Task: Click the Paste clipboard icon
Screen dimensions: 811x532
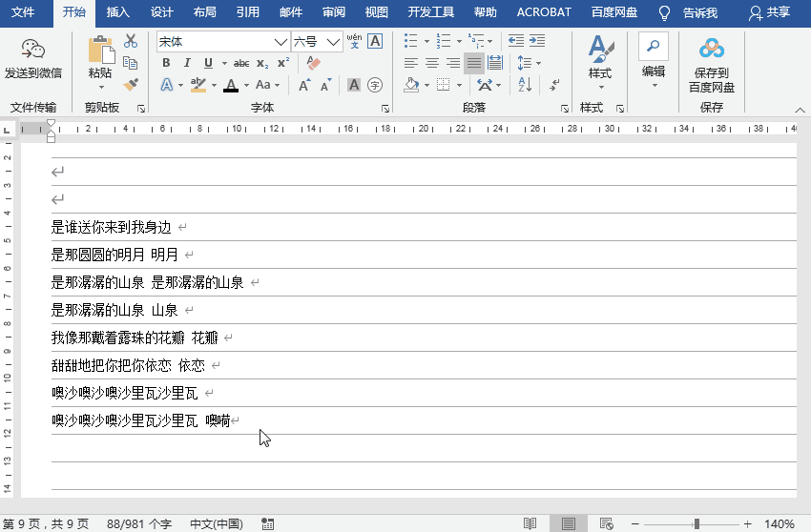Action: (x=101, y=51)
